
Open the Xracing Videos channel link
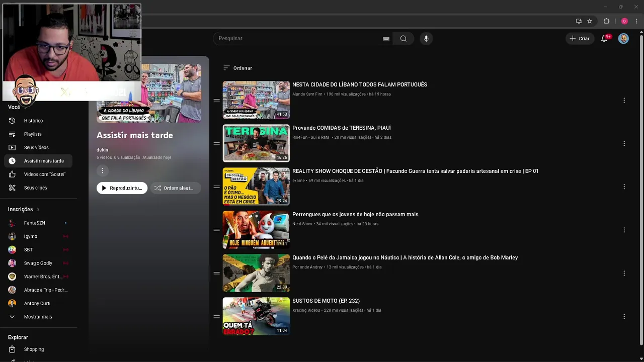(x=306, y=310)
